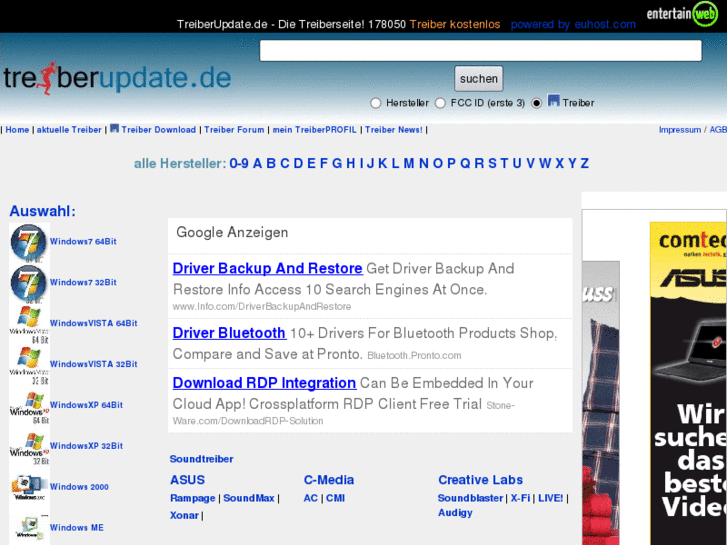
Task: Open the Driver Bluetooth ad link
Action: pyautogui.click(x=229, y=333)
